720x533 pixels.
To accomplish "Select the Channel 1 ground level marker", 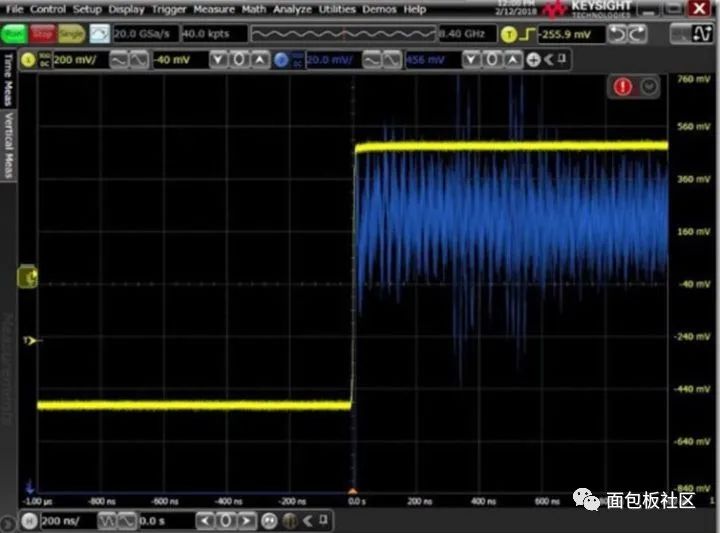I will pos(28,276).
